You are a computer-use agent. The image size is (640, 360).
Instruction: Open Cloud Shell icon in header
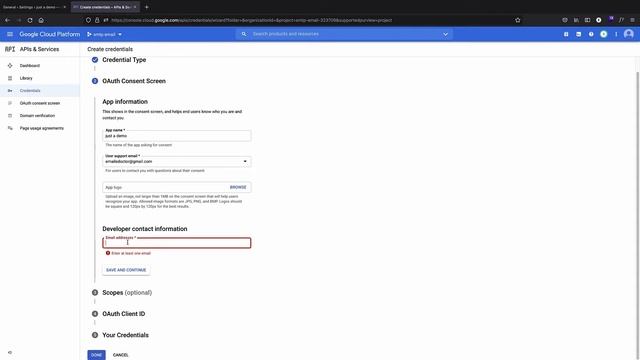point(578,34)
